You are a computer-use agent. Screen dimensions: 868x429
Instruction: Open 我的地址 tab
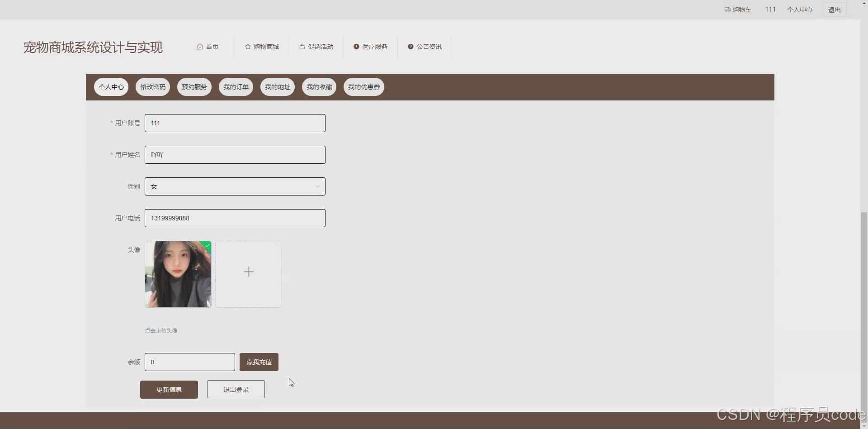pos(278,87)
